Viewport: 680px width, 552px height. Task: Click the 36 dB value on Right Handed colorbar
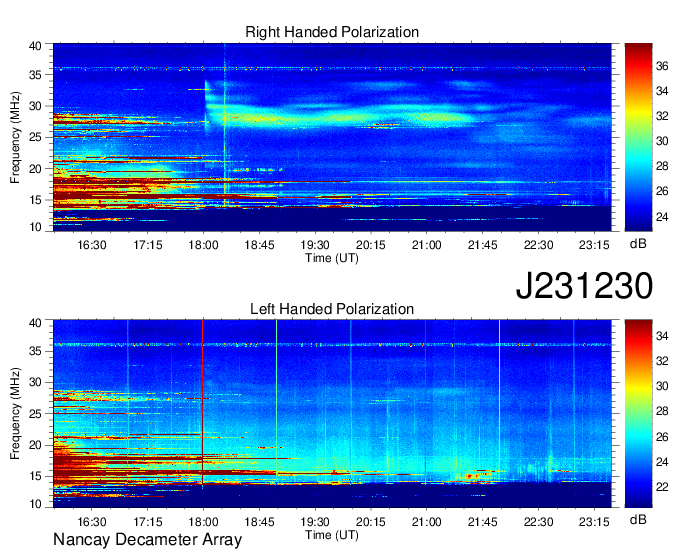click(x=662, y=66)
